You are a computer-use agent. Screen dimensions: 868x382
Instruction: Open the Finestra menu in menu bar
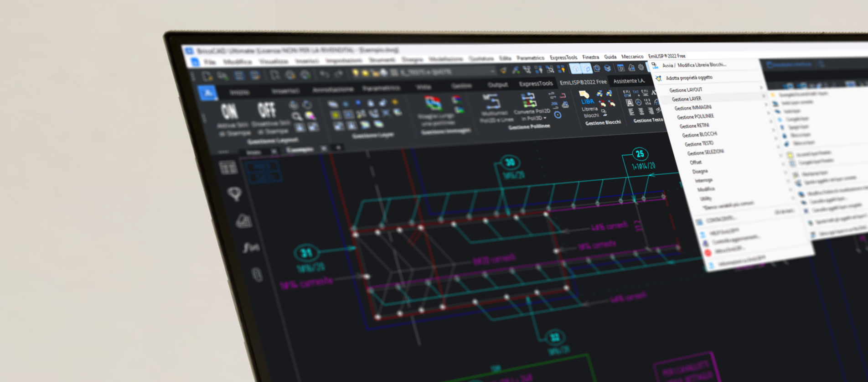[590, 57]
